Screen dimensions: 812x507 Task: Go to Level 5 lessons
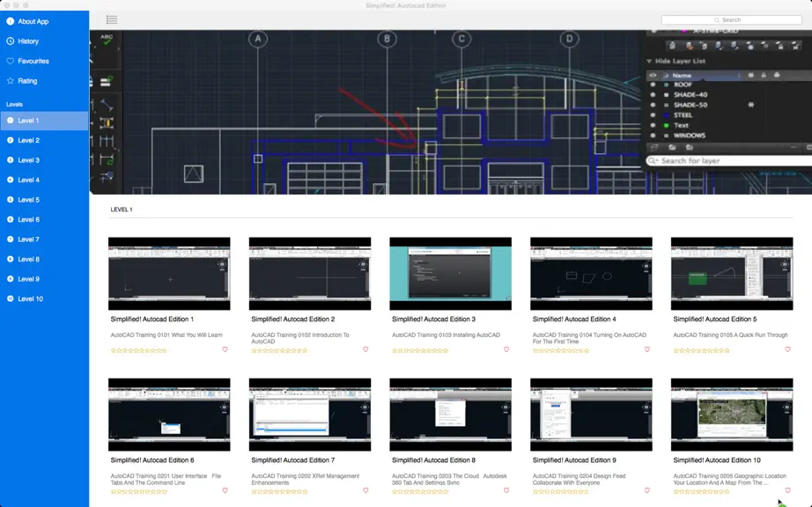[45, 200]
